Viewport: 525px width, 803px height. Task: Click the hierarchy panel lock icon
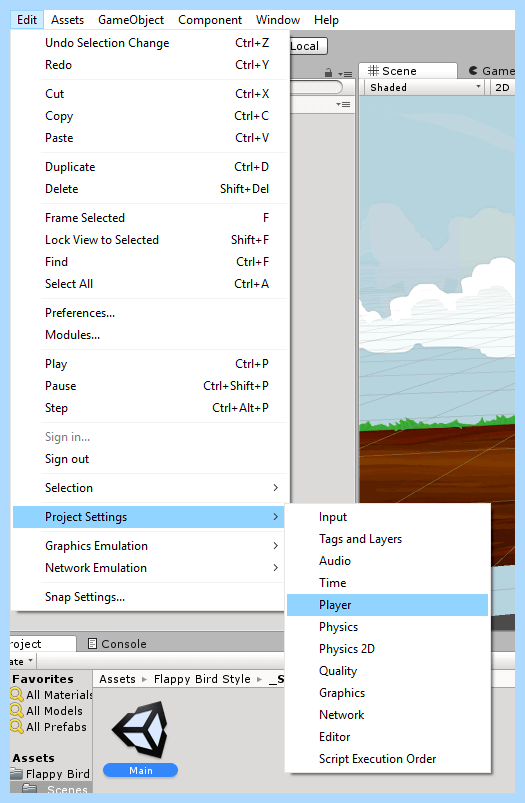(329, 74)
